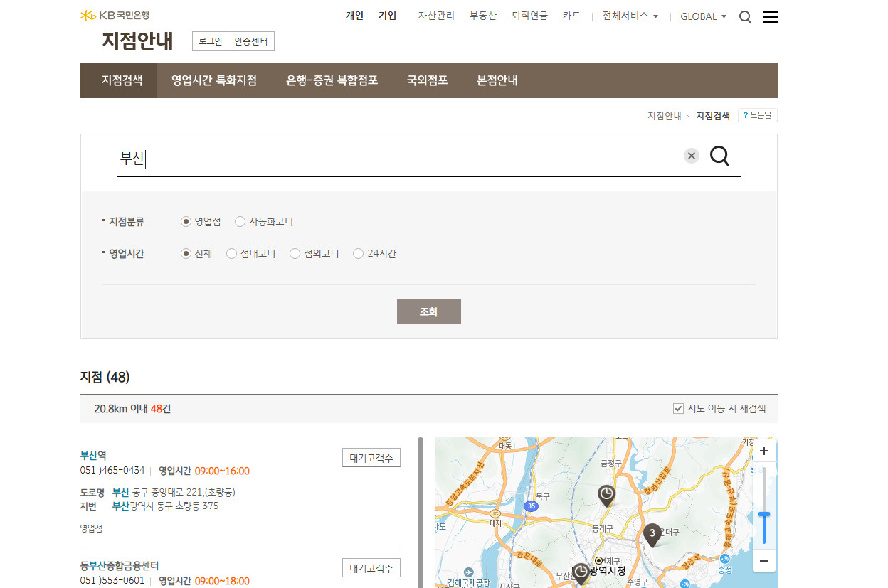This screenshot has width=888, height=588.
Task: Zoom in the map with plus button
Action: [x=764, y=451]
